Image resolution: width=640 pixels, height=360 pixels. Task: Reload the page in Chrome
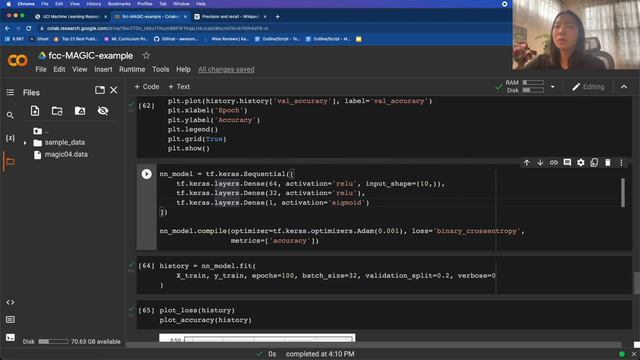pos(29,29)
